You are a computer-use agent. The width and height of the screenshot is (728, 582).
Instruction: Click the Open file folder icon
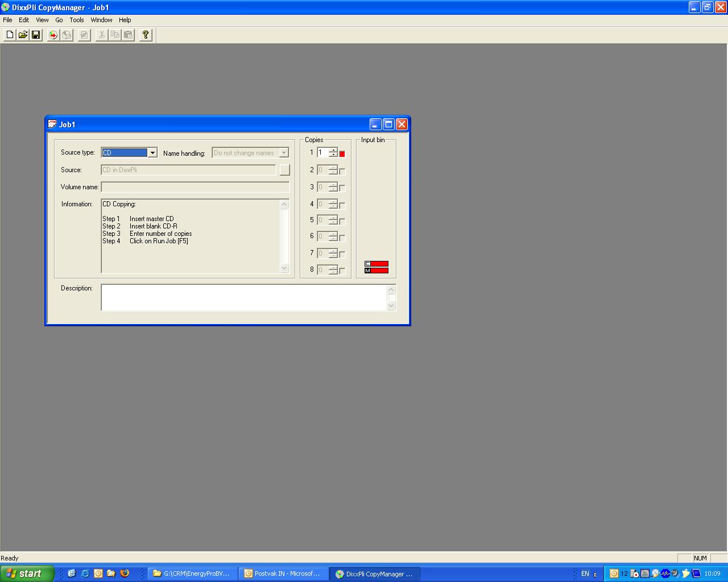tap(23, 35)
